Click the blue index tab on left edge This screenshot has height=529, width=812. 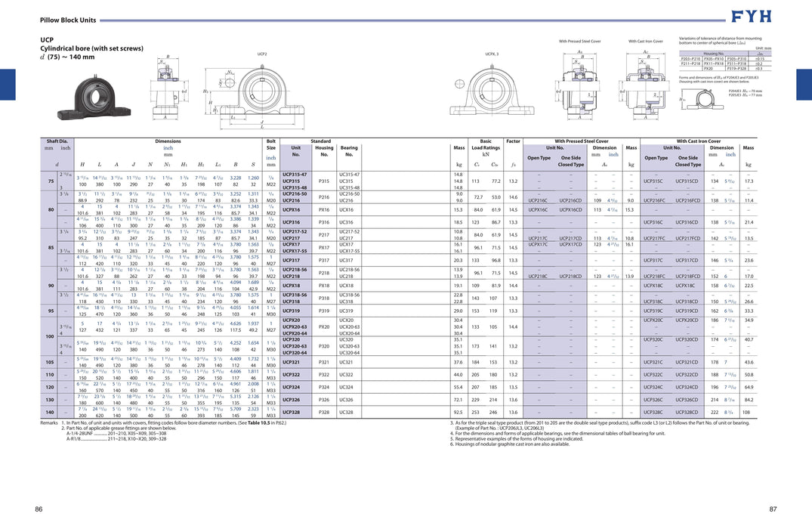tap(6, 85)
